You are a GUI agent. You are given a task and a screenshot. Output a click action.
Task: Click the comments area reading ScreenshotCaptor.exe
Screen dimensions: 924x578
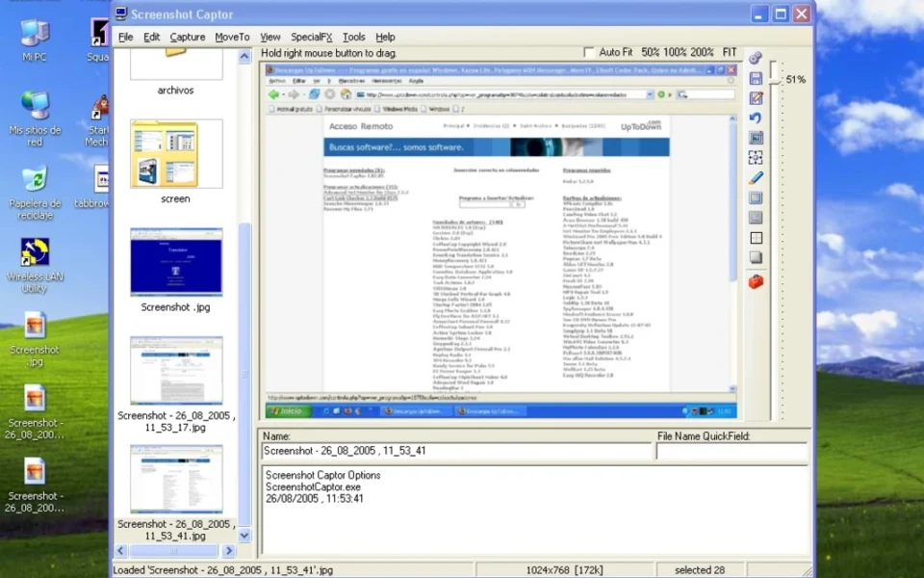534,511
